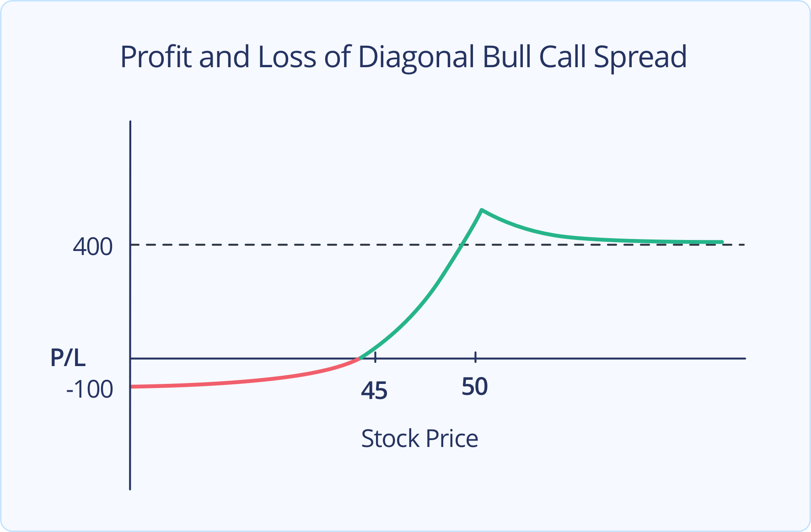Screen dimensions: 811x532
Task: Click where the green curve crosses the dashed line
Action: [462, 245]
